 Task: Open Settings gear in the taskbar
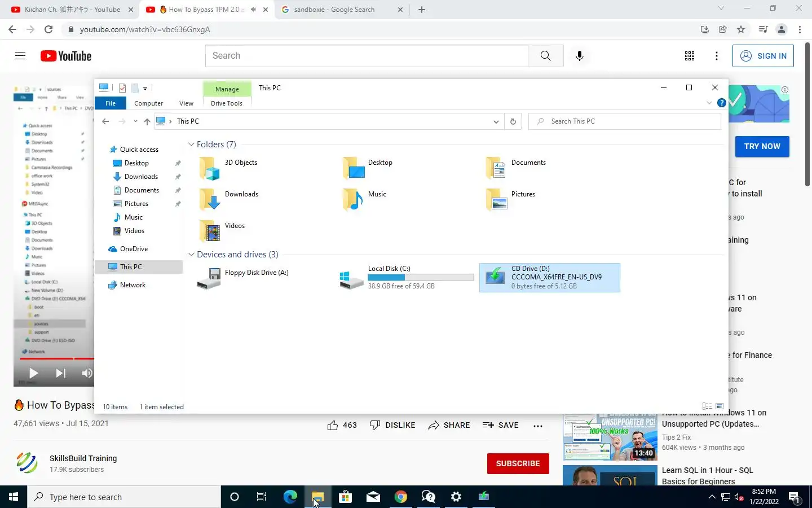[456, 497]
